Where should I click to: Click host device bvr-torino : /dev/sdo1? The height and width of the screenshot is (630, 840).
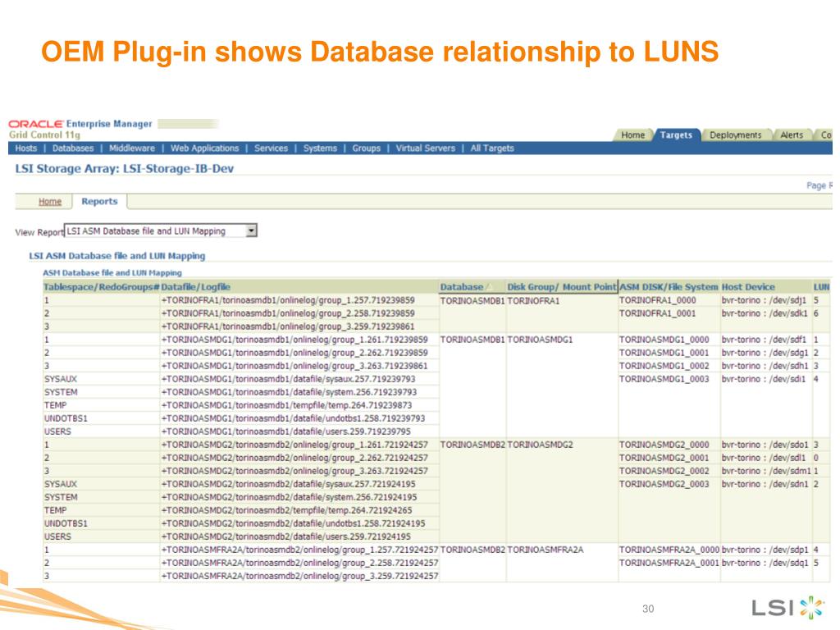[765, 445]
